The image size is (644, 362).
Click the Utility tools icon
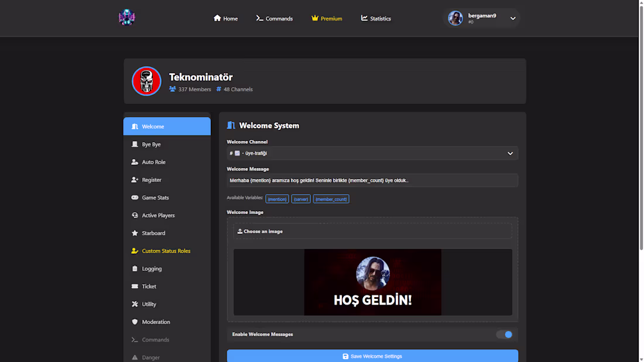pos(135,304)
